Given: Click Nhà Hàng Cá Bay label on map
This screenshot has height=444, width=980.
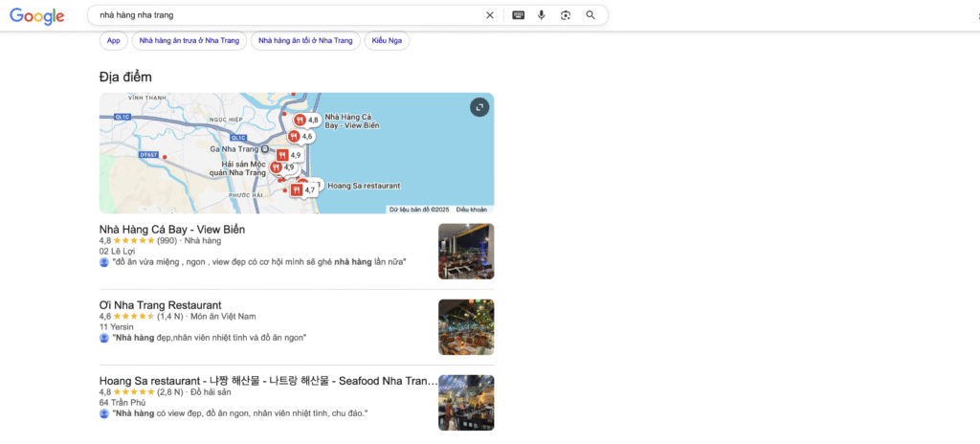Looking at the screenshot, I should point(352,122).
